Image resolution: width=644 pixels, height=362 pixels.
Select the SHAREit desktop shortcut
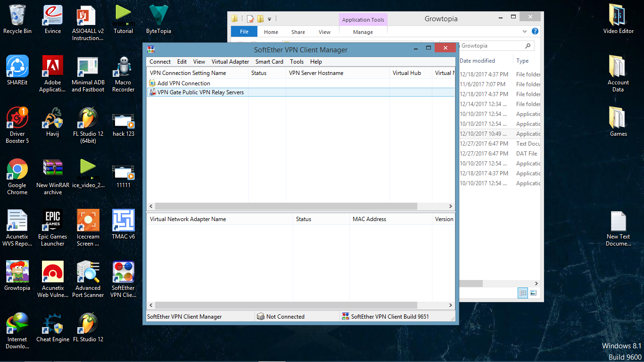[17, 71]
